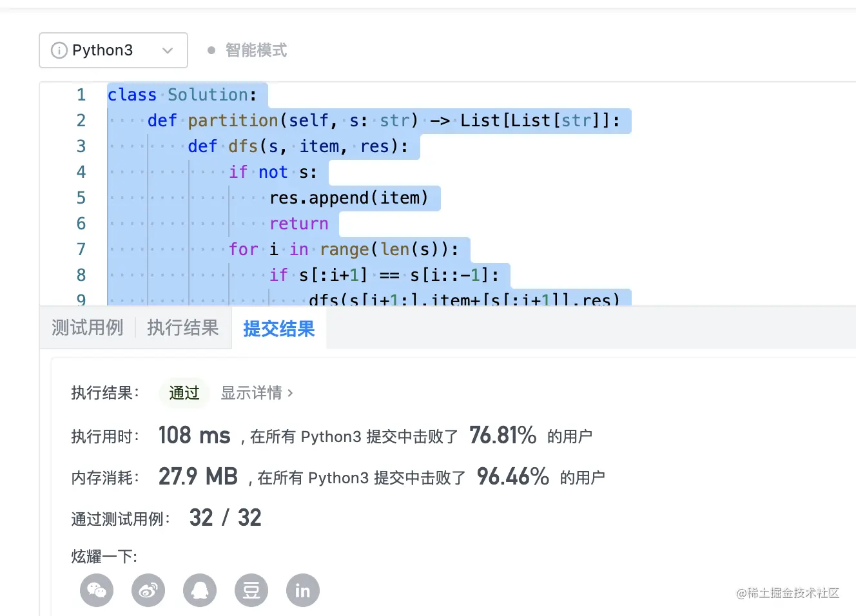Click the 'for i in range(len(s)):' line
This screenshot has width=856, height=616.
tap(344, 249)
